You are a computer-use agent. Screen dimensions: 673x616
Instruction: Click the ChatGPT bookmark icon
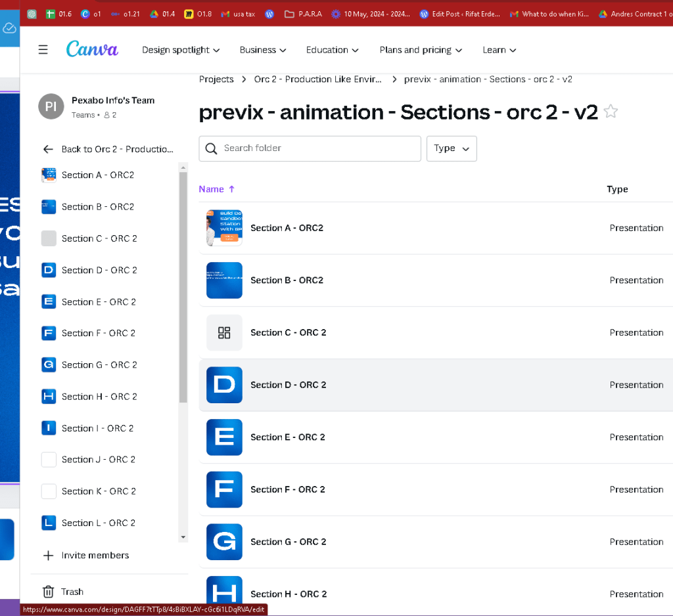point(32,14)
